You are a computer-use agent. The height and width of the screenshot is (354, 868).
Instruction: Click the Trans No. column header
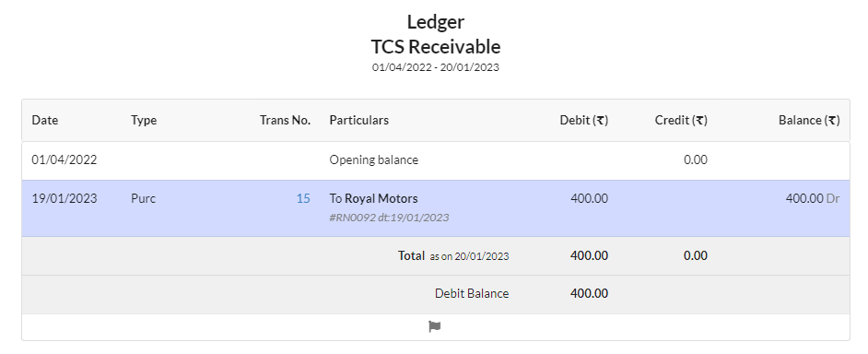pyautogui.click(x=285, y=120)
